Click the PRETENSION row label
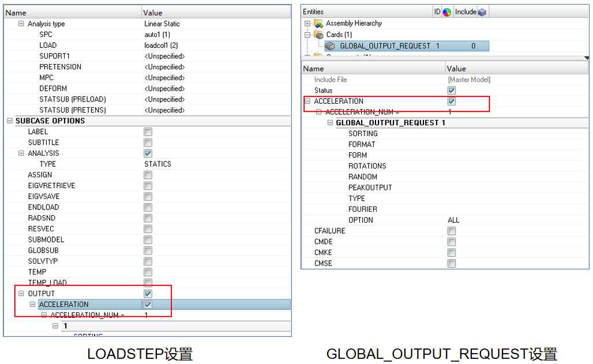Image resolution: width=593 pixels, height=364 pixels. 60,67
